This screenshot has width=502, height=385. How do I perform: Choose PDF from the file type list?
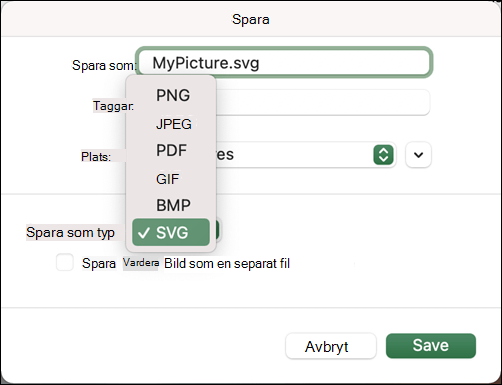pos(171,151)
